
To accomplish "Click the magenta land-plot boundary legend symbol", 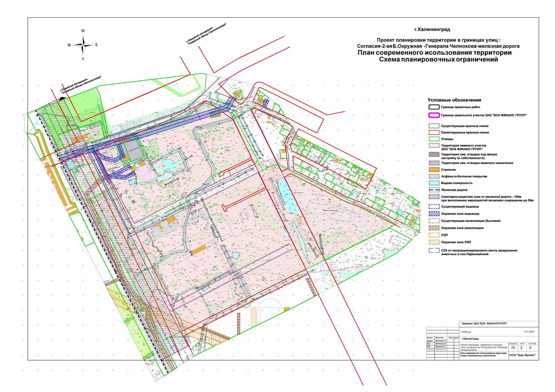I will [434, 115].
